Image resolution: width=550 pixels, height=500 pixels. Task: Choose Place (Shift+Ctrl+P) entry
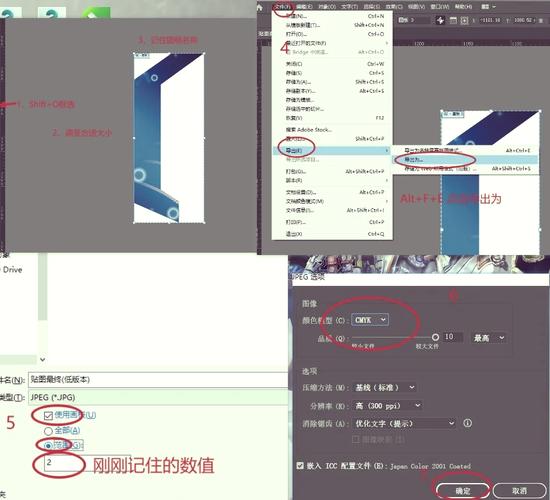click(333, 139)
